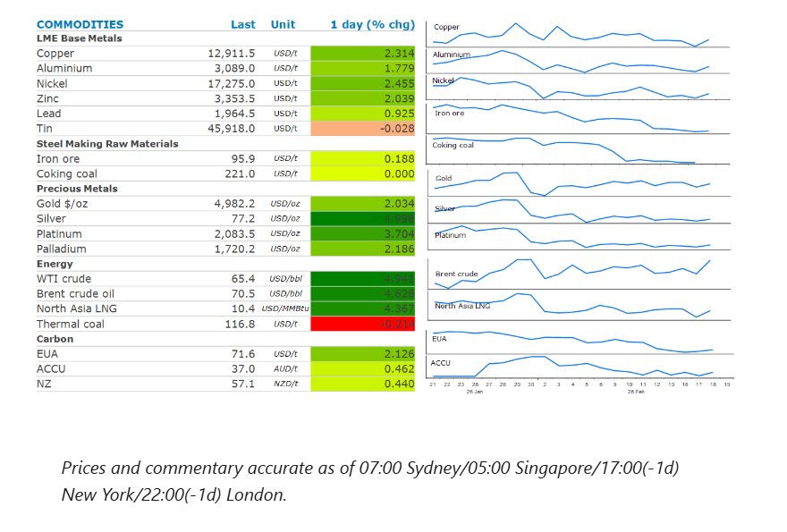Viewport: 787px width, 532px height.
Task: Select the 'Energy' section heading
Action: [55, 264]
